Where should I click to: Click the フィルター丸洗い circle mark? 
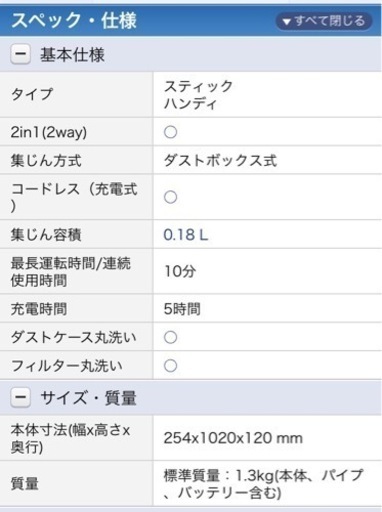[170, 366]
